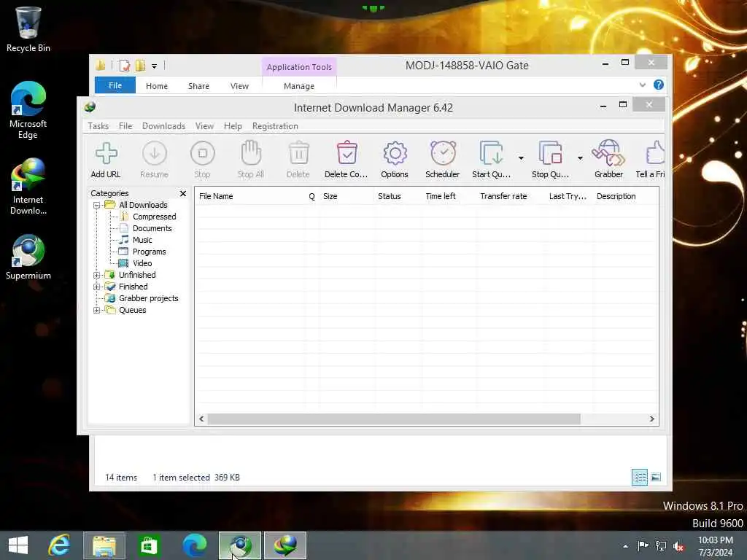The image size is (747, 560).
Task: Click the Delete trash icon
Action: (298, 153)
